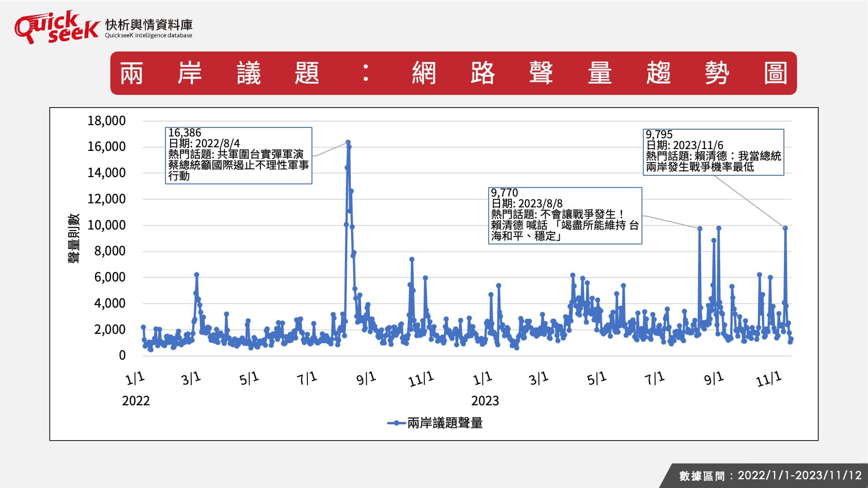868x488 pixels.
Task: Click the 16,386 peak annotation box
Action: tap(239, 155)
